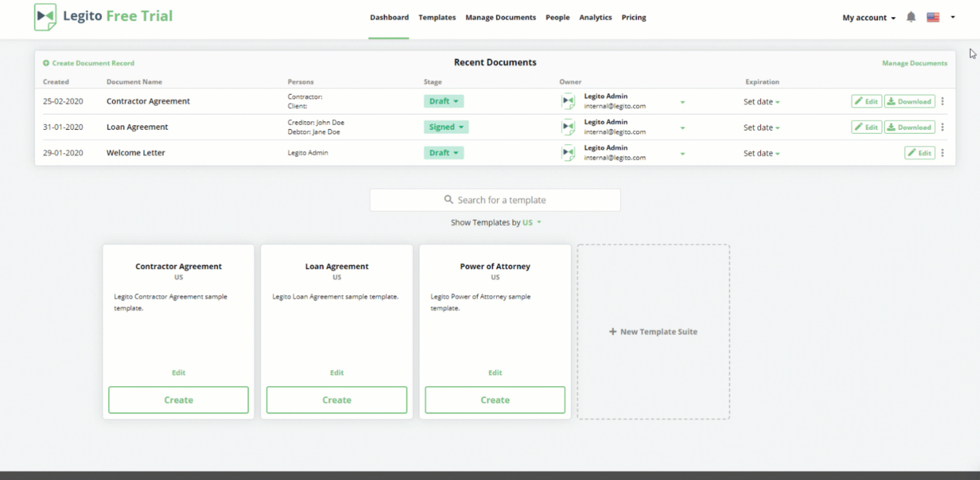Edit the Welcome Letter document
The image size is (980, 480).
pos(919,153)
